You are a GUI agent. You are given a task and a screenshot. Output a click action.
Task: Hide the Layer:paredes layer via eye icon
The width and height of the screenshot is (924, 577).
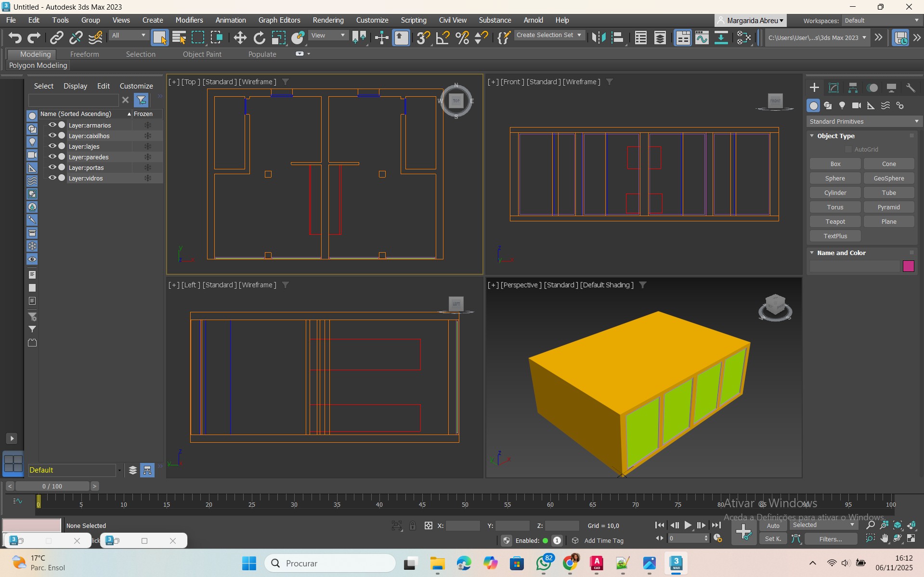[x=52, y=157]
